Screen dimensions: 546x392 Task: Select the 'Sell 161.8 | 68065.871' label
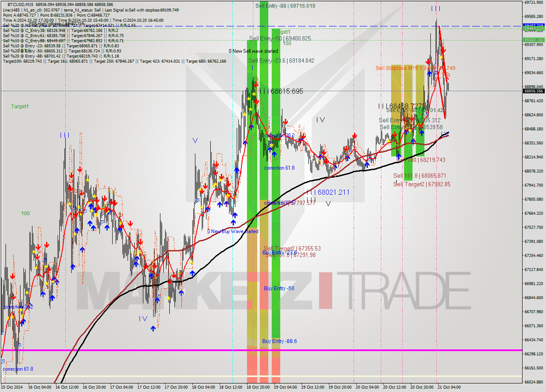[420, 176]
